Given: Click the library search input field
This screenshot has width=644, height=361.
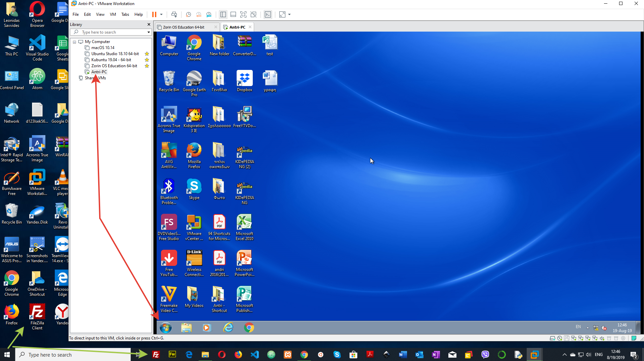Looking at the screenshot, I should tap(111, 32).
